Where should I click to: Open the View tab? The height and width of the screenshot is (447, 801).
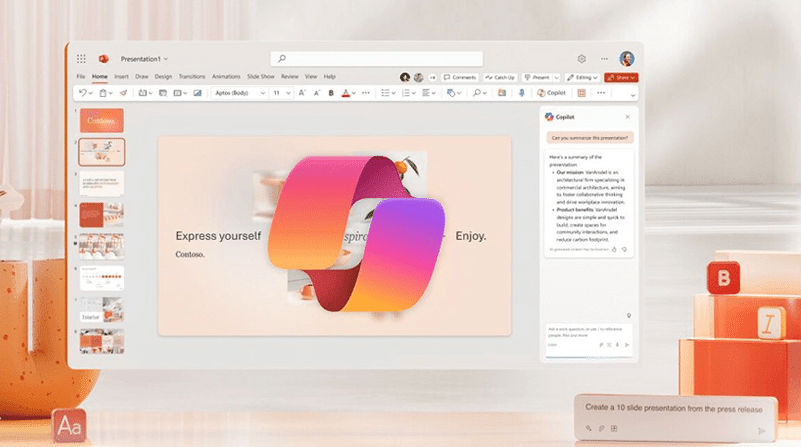(311, 77)
